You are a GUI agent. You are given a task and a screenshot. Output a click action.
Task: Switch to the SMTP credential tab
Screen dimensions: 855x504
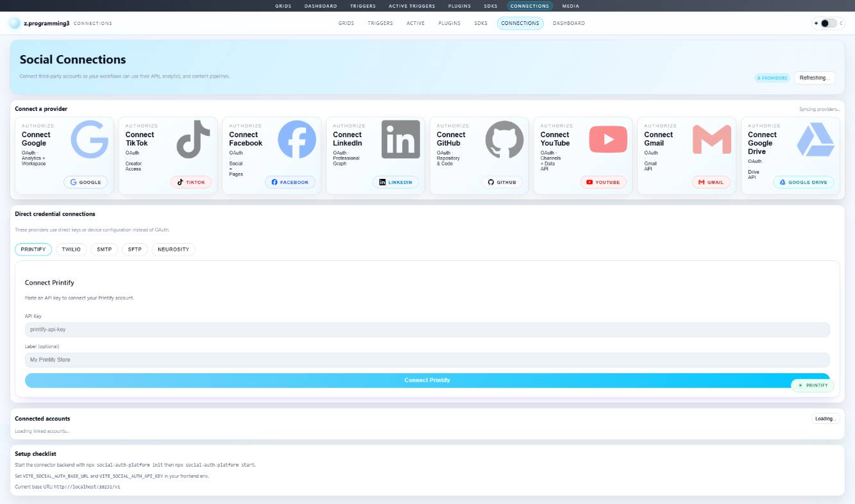(105, 249)
